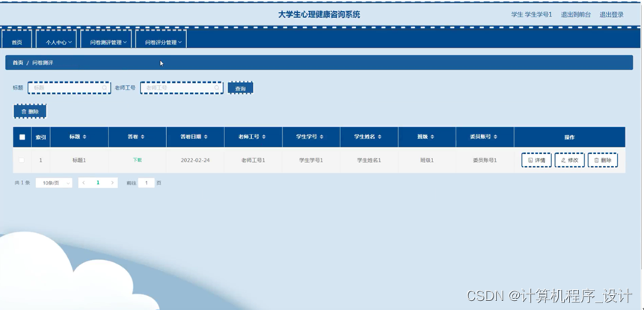This screenshot has height=310, width=644.
Task: Click 退出登录 link
Action: point(612,15)
